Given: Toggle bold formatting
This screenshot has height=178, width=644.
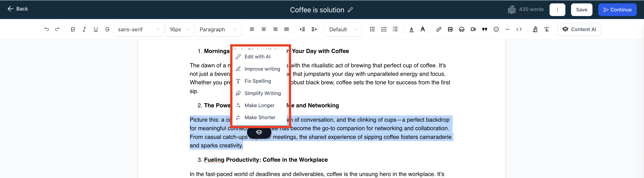Looking at the screenshot, I should (x=73, y=30).
